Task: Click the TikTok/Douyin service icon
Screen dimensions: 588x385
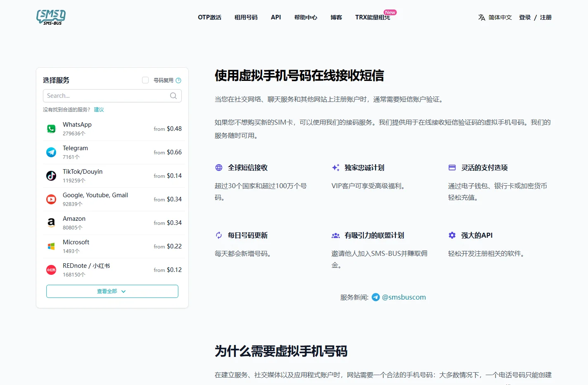Action: (x=51, y=176)
